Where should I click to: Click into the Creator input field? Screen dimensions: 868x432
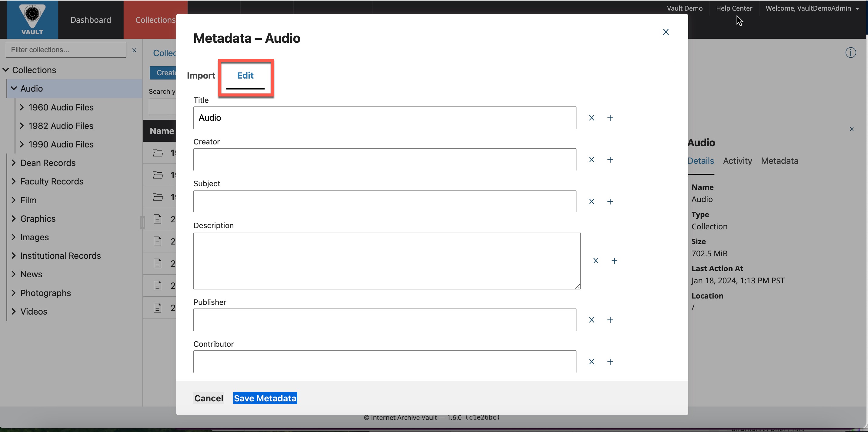coord(385,160)
